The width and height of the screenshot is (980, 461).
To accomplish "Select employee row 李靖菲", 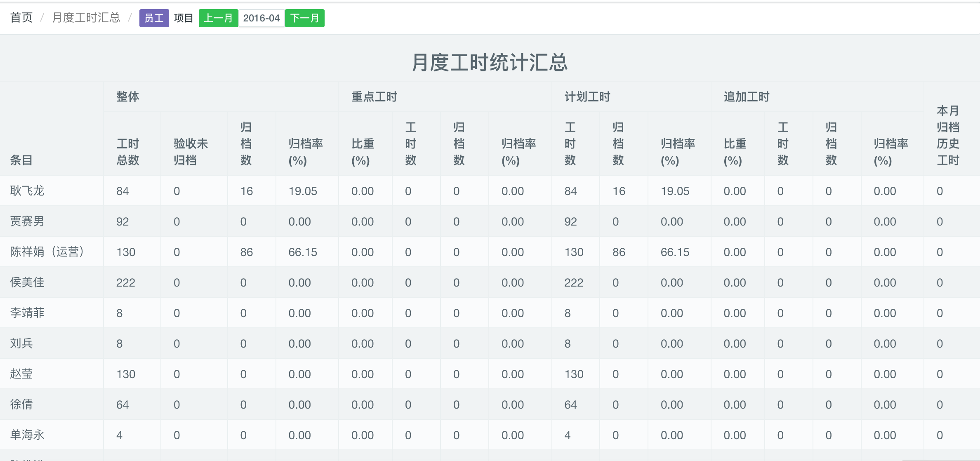I will 490,313.
